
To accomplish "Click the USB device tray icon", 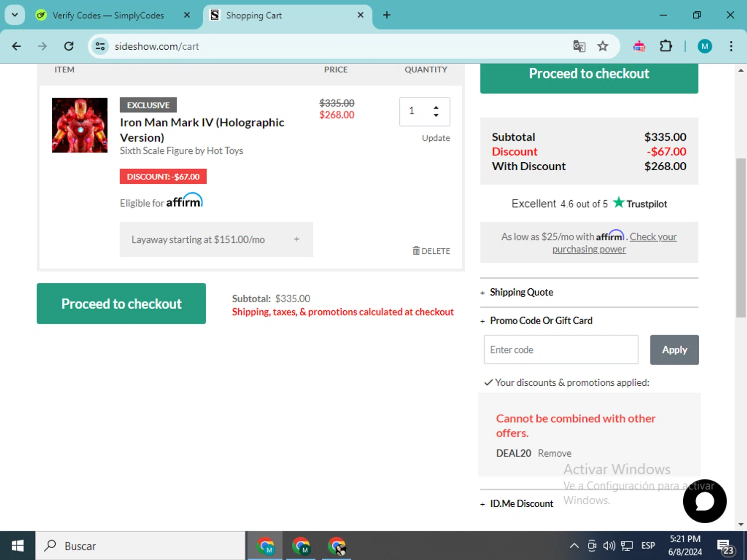I will (592, 546).
